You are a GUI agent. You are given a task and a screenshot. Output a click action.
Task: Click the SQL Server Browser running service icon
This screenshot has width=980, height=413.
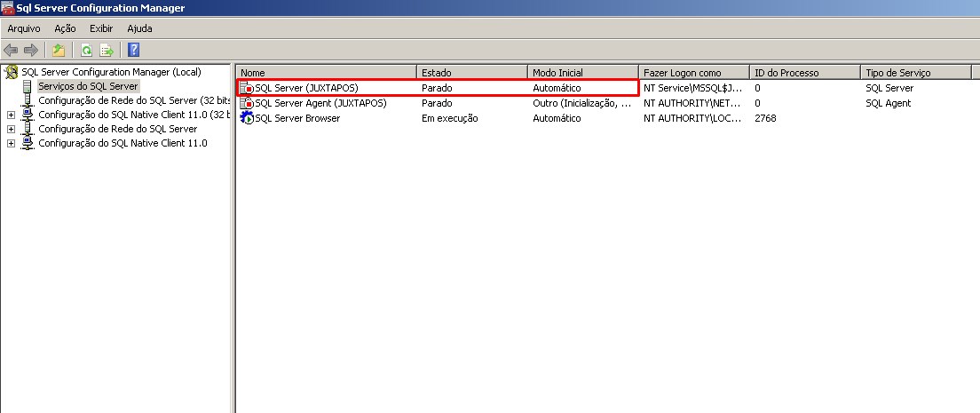(247, 118)
